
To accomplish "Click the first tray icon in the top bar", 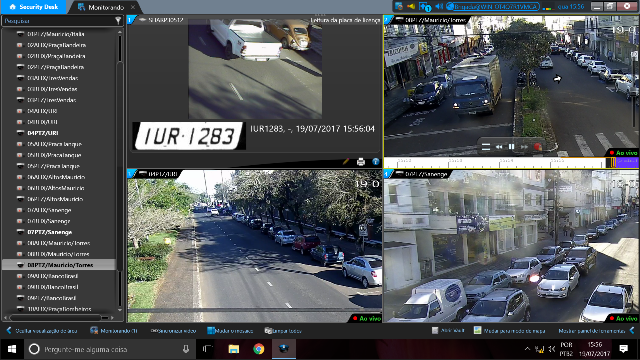I will click(x=399, y=7).
